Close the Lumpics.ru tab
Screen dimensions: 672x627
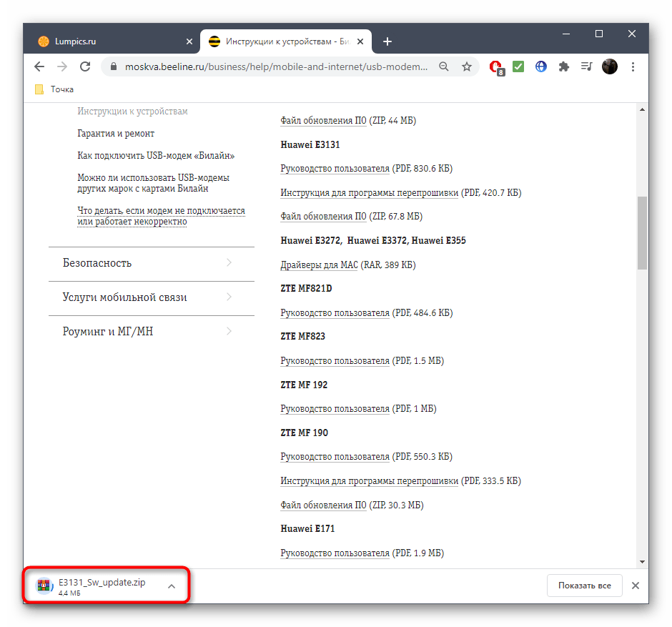(189, 41)
